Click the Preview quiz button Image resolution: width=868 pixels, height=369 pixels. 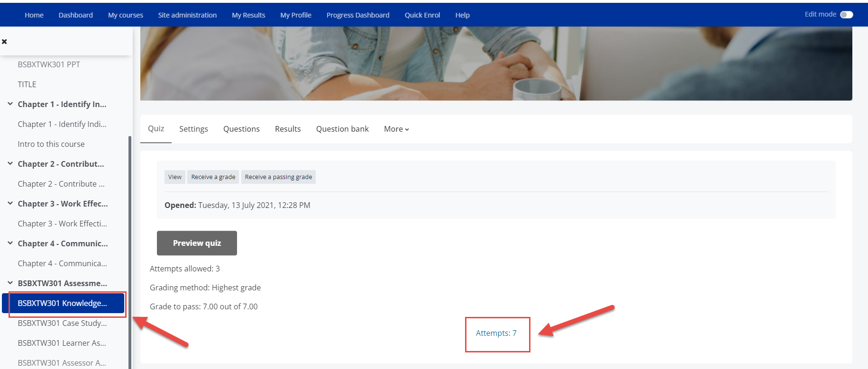(197, 243)
